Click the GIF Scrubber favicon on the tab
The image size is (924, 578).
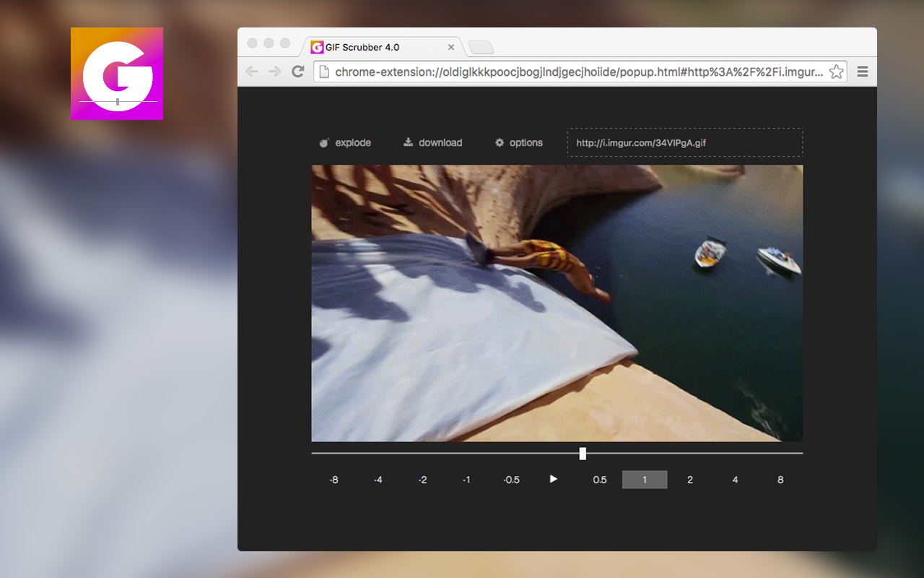[x=317, y=46]
